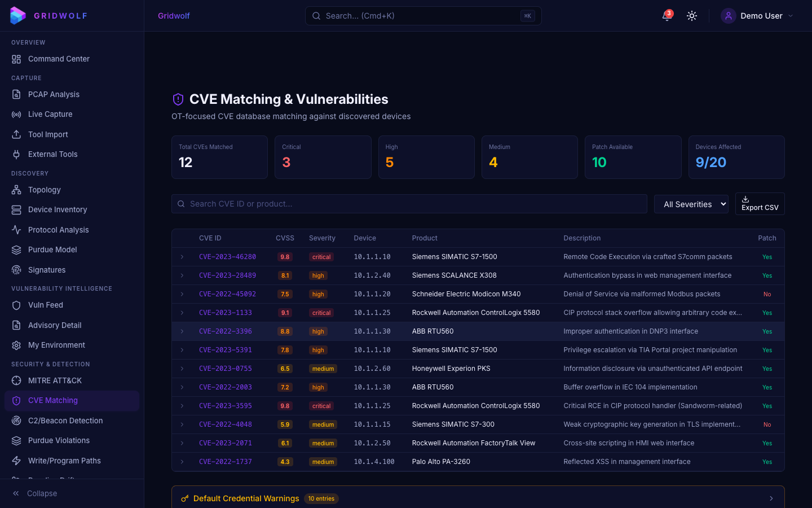
Task: Open Protocol Analysis tool
Action: 59,230
